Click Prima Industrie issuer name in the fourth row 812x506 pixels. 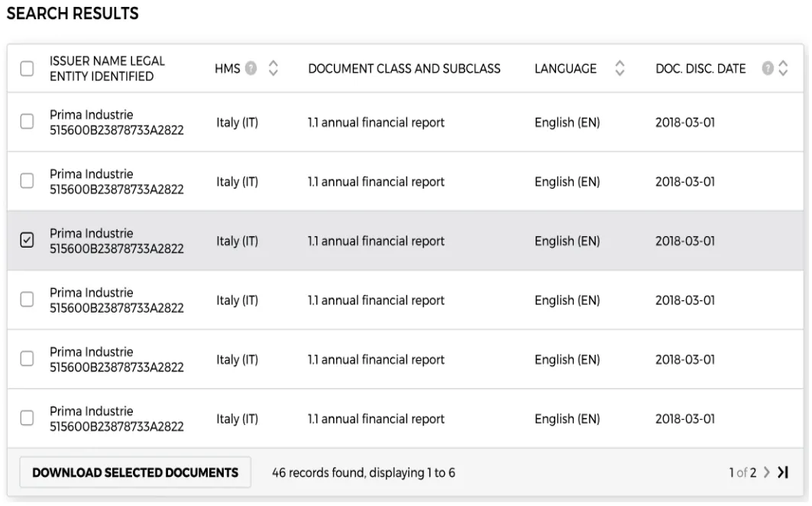[91, 293]
